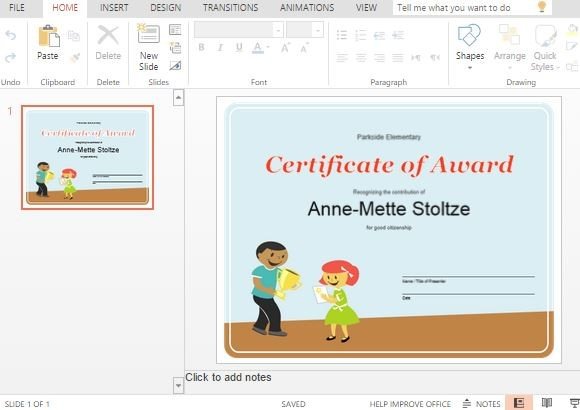Click the Shape Fill icon in Drawing
The image size is (580, 410).
(572, 30)
